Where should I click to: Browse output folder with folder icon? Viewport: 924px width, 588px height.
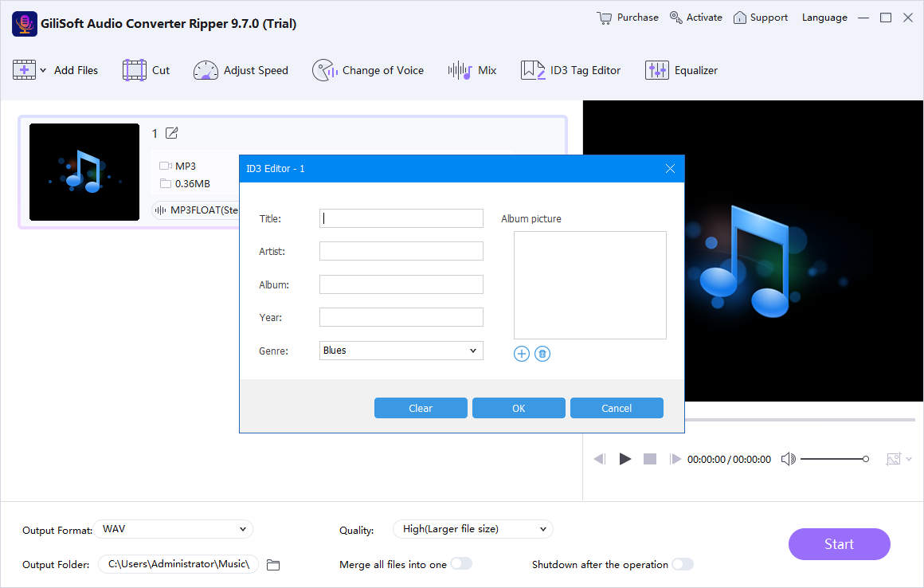(273, 564)
